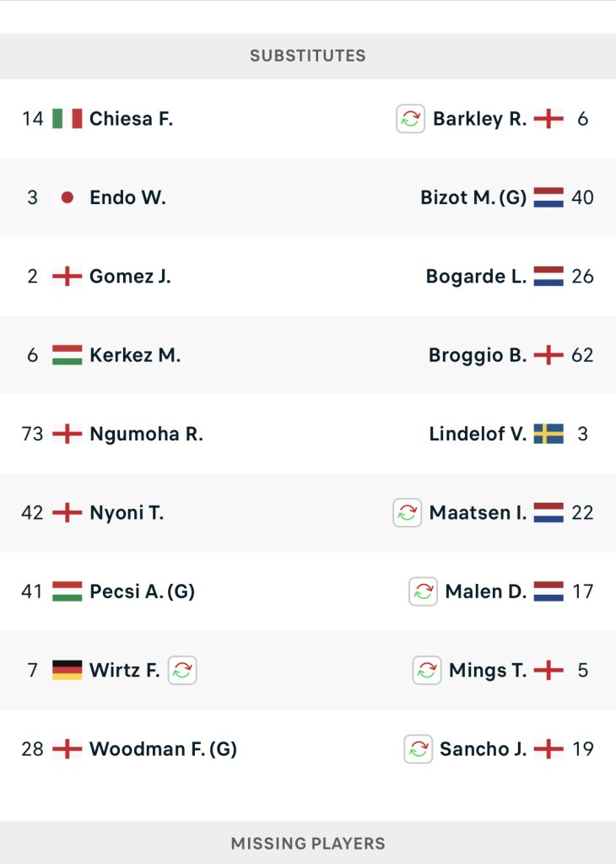Open Chiesa F. player profile
Viewport: 616px width, 864px height.
131,119
